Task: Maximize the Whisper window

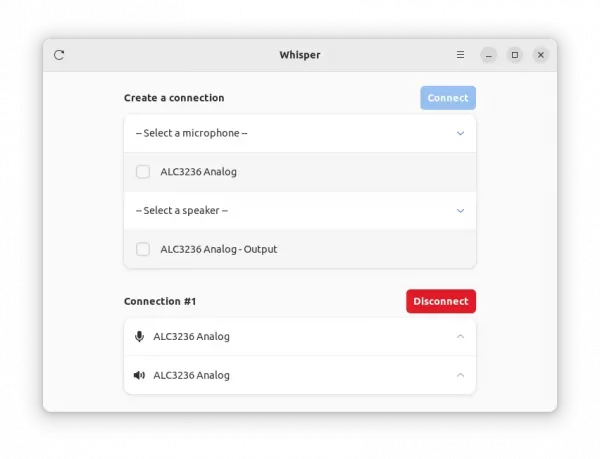Action: (515, 55)
